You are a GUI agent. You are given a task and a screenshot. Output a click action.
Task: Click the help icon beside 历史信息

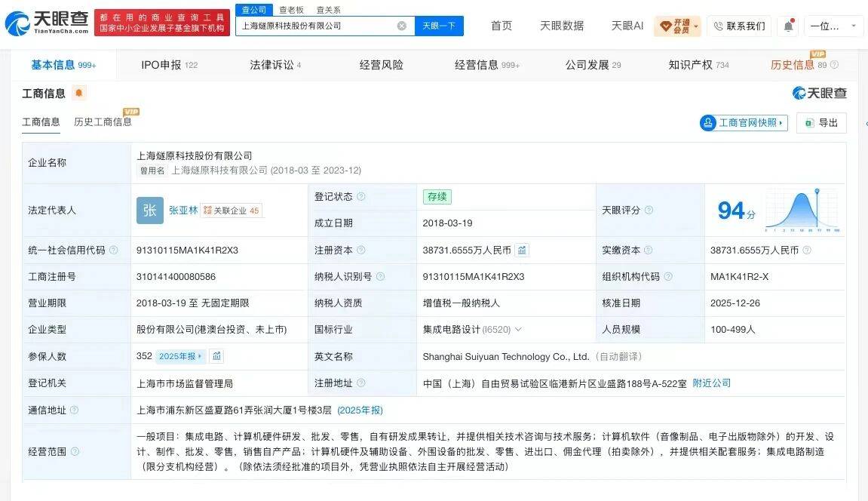[834, 65]
